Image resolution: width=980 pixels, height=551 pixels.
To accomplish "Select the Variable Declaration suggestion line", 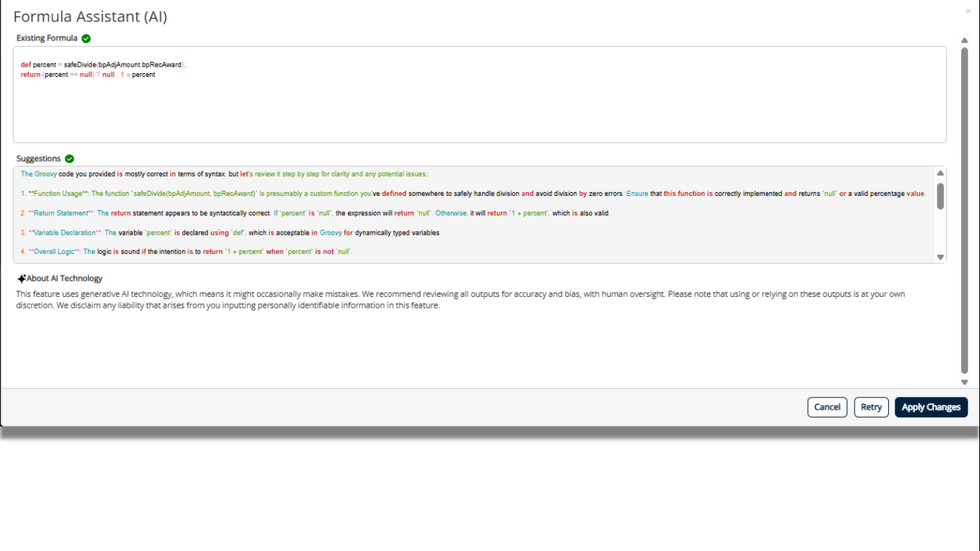I will click(x=230, y=233).
